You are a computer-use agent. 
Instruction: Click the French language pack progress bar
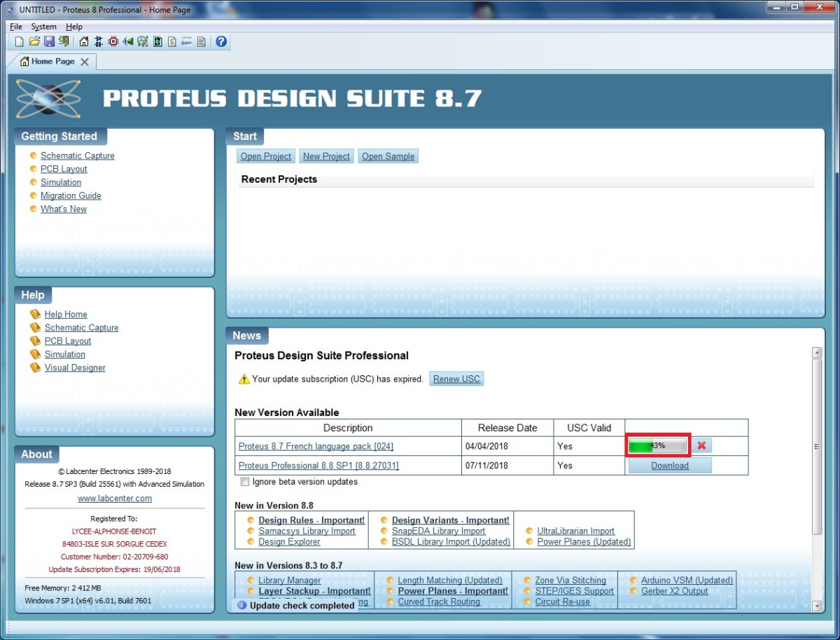click(x=657, y=446)
